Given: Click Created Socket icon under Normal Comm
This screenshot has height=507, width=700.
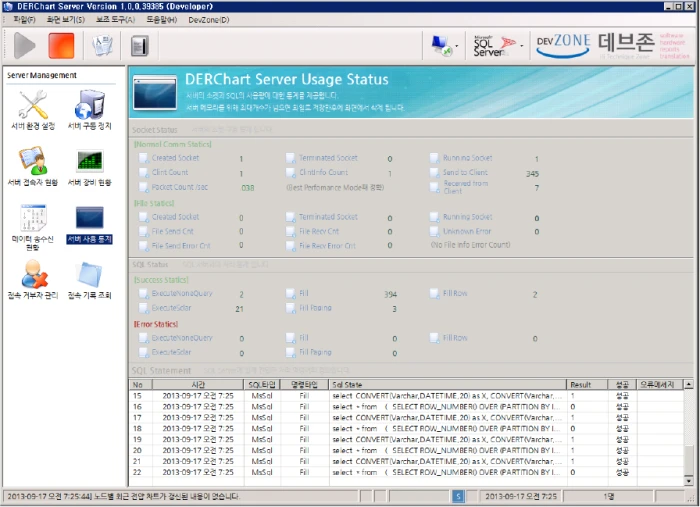Looking at the screenshot, I should [x=143, y=158].
